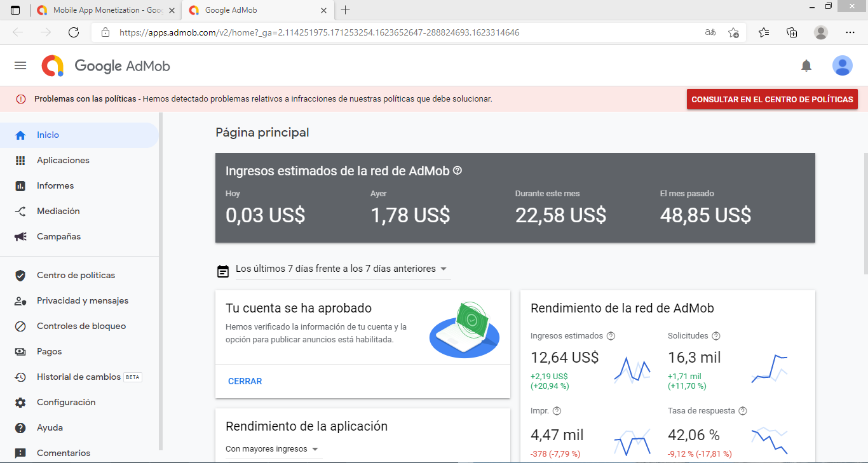Click the Solicitudes sparkline chart

770,370
